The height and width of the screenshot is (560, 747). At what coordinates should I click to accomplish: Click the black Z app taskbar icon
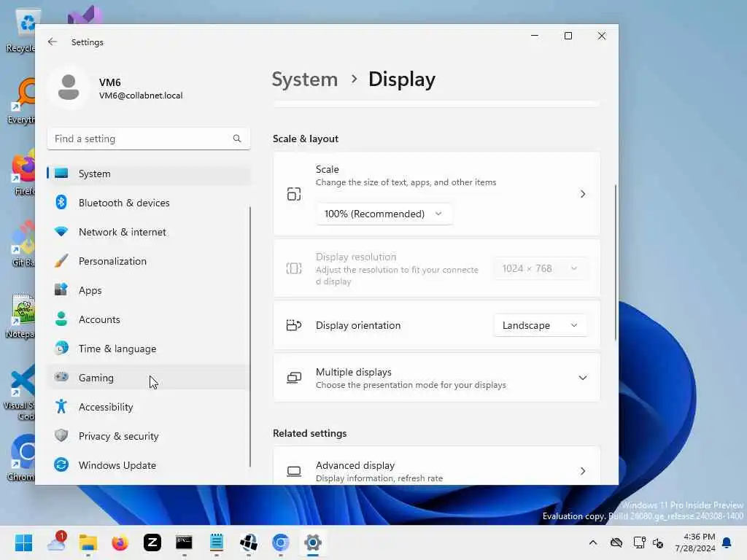click(x=152, y=542)
